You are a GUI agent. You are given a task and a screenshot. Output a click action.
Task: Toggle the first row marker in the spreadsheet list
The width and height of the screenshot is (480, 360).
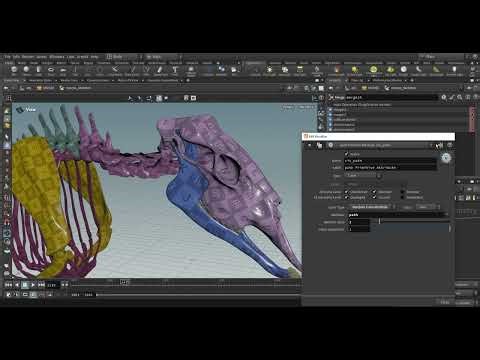[x=330, y=110]
